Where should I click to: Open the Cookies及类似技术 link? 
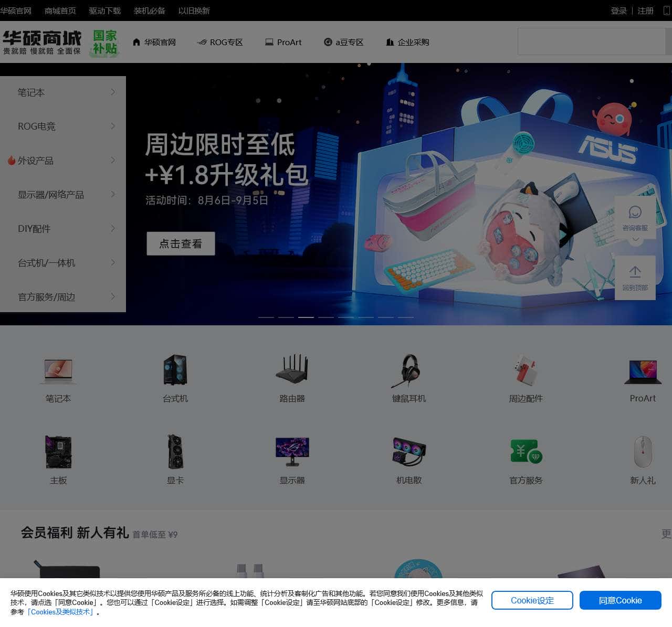click(x=61, y=612)
